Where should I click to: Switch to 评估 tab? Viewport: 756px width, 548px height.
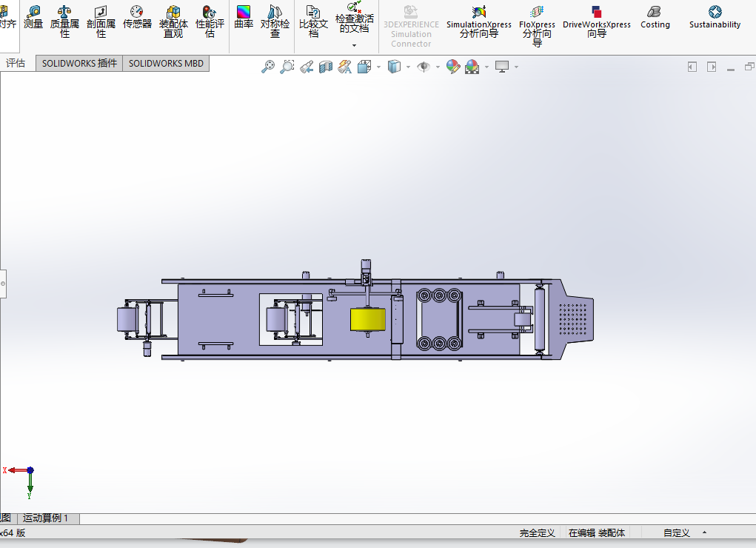click(16, 63)
